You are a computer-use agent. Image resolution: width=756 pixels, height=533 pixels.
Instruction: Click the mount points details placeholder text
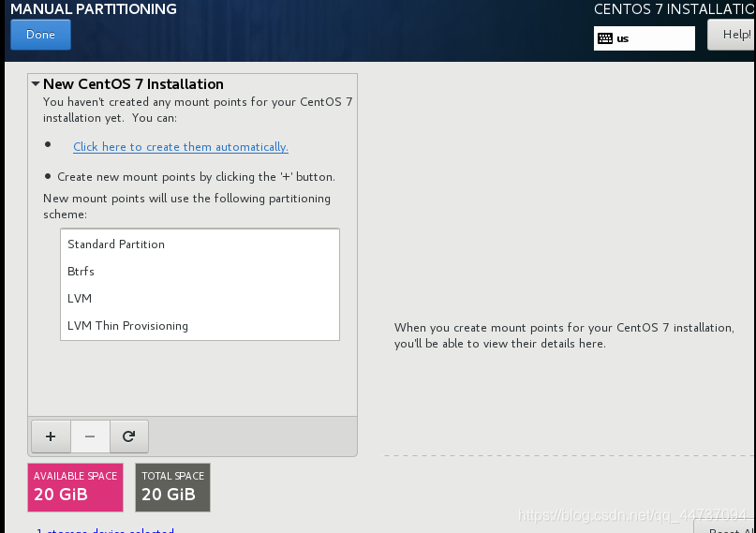point(564,335)
